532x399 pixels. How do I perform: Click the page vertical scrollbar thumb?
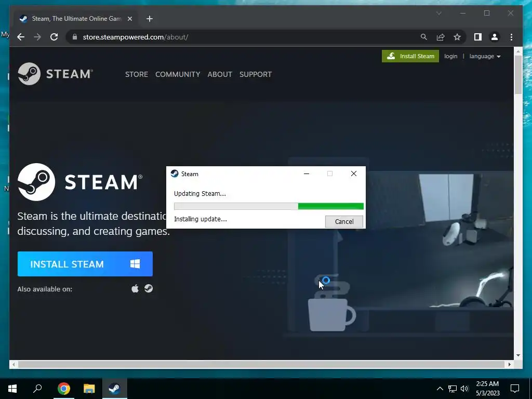point(518,75)
